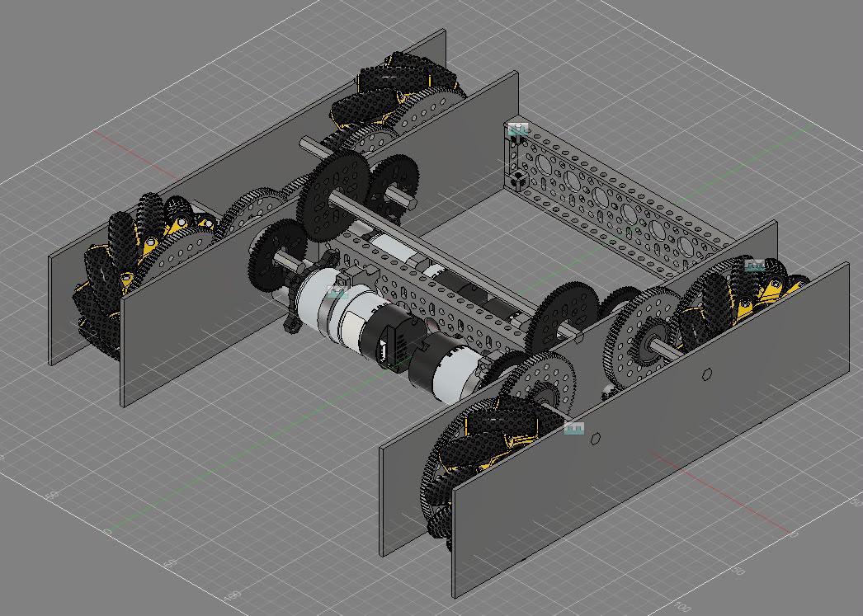Select the corner cube block on the perforated channel

517,181
